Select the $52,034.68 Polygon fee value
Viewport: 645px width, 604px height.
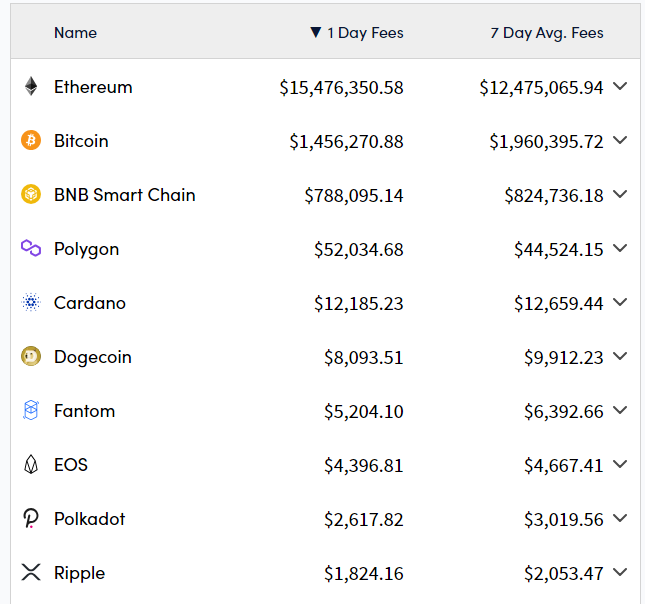point(359,249)
